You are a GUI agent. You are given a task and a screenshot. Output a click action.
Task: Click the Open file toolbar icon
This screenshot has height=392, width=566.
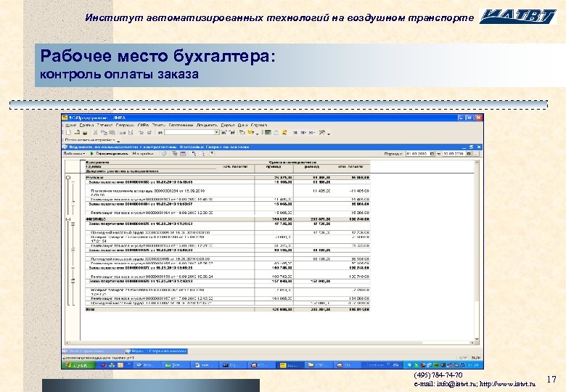coord(77,133)
